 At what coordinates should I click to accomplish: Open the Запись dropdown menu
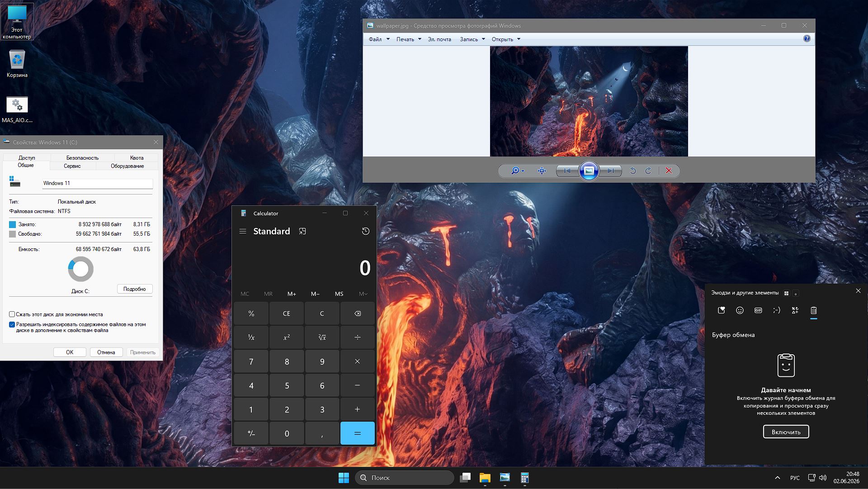click(472, 39)
